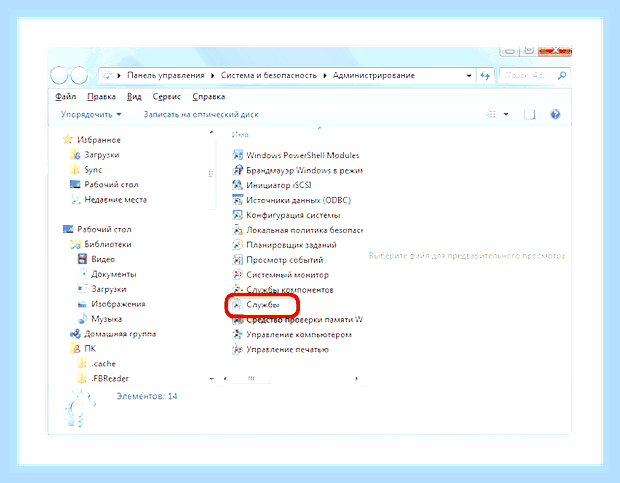Expand the address bar history dropdown
The width and height of the screenshot is (620, 483).
click(x=469, y=75)
